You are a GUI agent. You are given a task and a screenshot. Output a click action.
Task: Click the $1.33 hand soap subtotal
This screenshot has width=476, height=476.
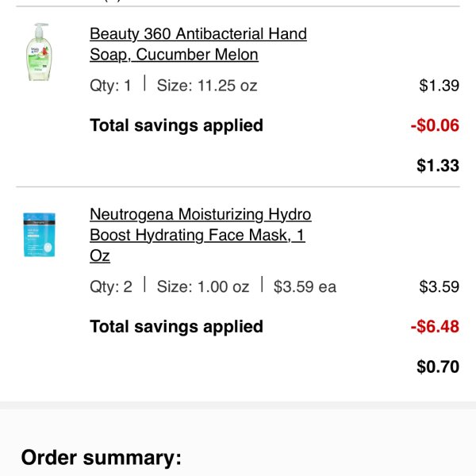(x=438, y=166)
